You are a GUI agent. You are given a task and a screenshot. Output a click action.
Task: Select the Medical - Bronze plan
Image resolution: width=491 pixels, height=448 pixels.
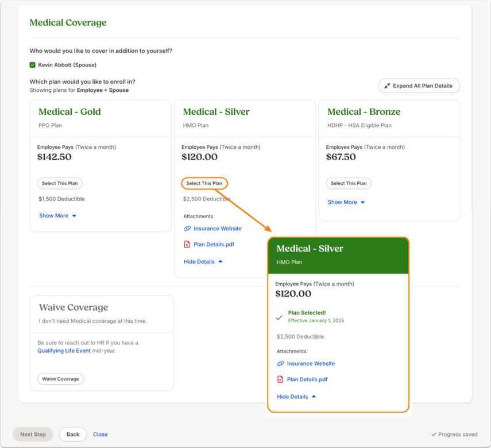[x=349, y=183]
